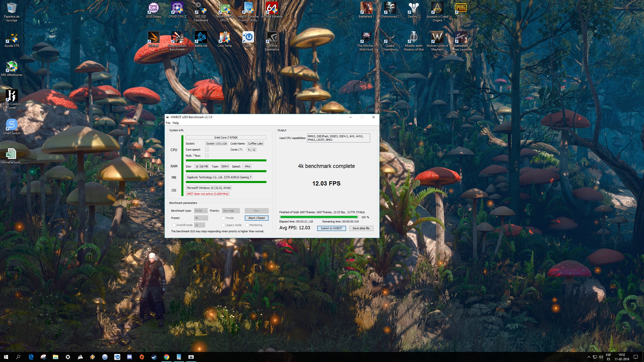Click the Killer Control Center icon
This screenshot has width=644, height=362.
(12, 99)
